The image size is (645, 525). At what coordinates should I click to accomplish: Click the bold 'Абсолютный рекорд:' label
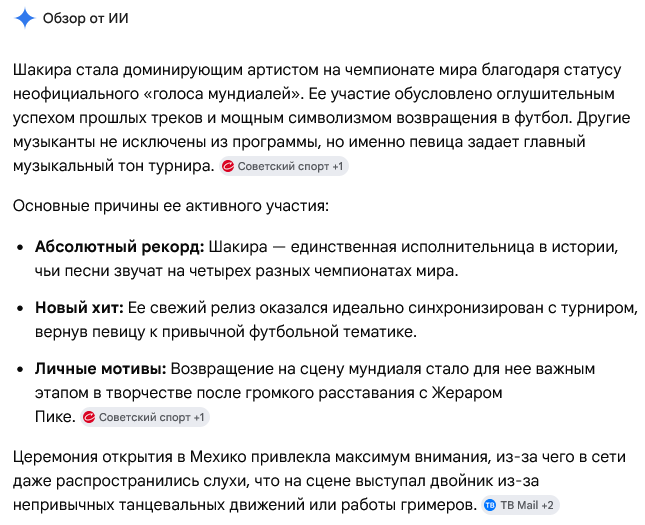pos(120,247)
